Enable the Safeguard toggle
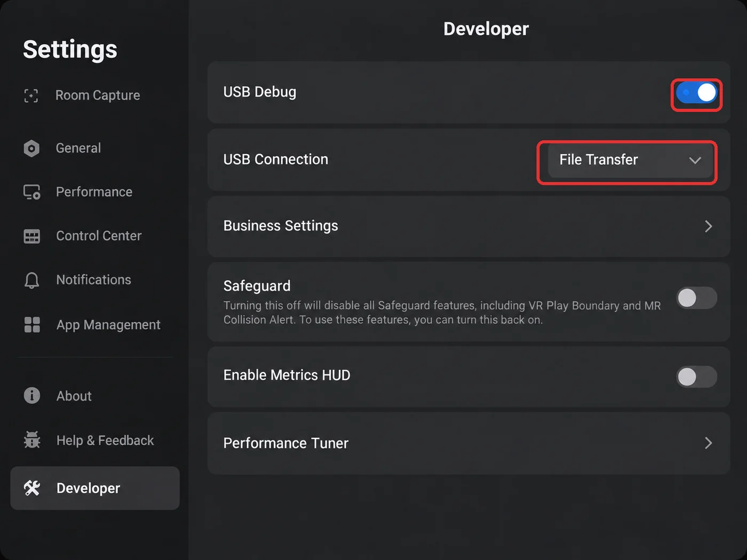This screenshot has height=560, width=747. 697,298
